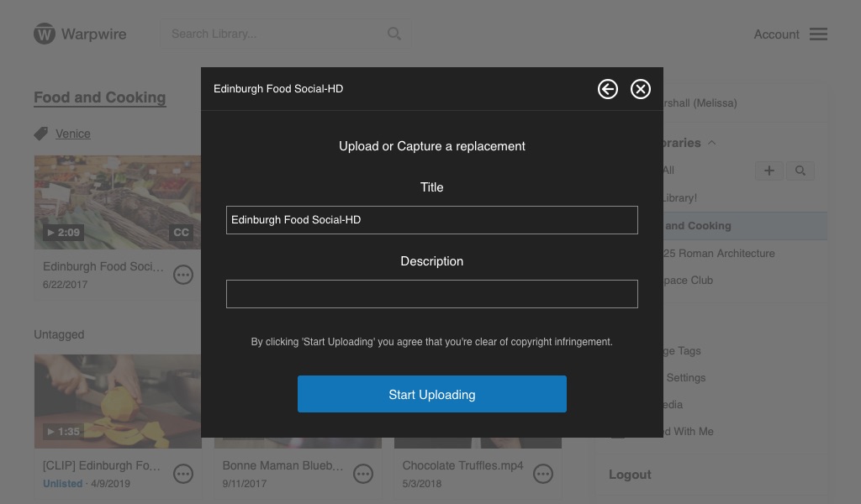Click the Description input field
Screen dimensions: 861x504
(431, 294)
